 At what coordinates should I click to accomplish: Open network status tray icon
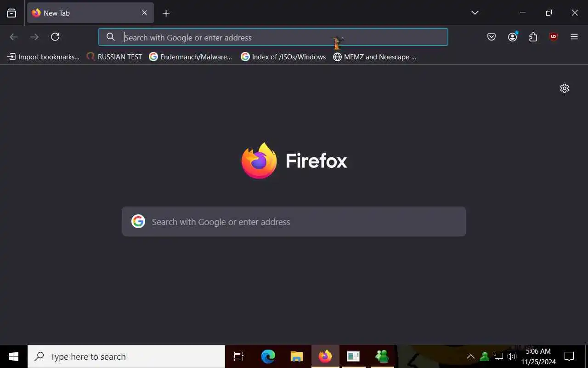pyautogui.click(x=498, y=356)
